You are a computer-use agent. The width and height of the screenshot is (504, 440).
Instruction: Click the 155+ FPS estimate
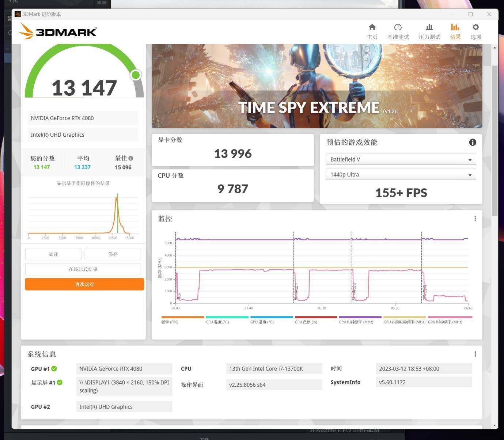(401, 193)
